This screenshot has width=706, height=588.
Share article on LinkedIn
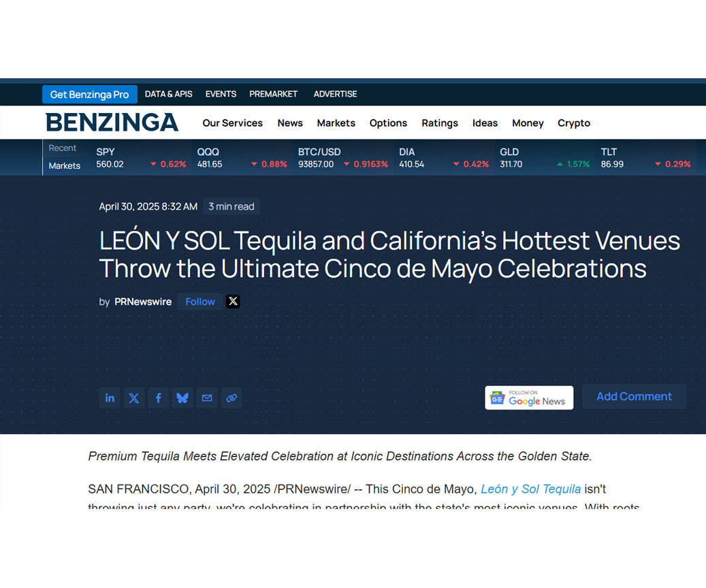[110, 398]
